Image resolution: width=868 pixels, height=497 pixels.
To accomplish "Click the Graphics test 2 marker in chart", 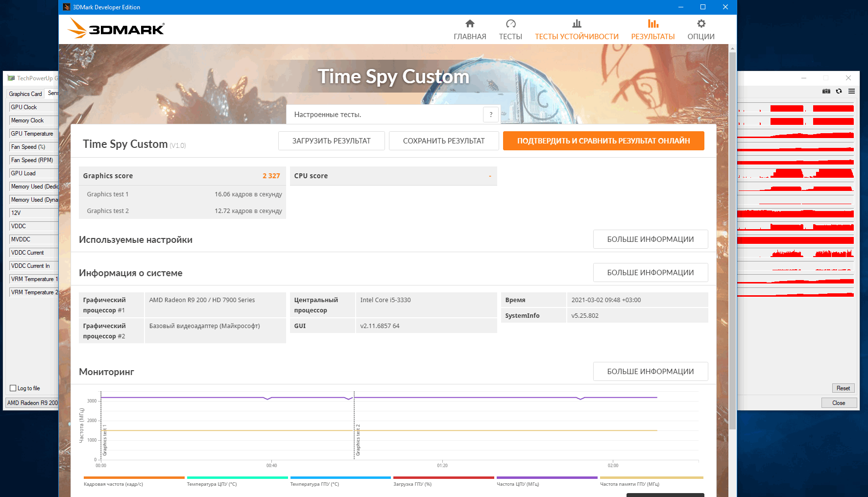I will pos(358,440).
